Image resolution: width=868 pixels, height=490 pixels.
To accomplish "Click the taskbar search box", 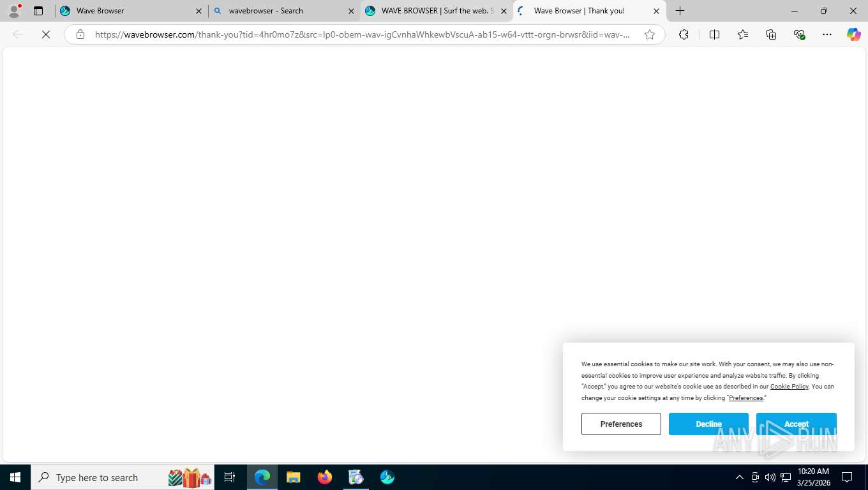I will click(x=123, y=477).
